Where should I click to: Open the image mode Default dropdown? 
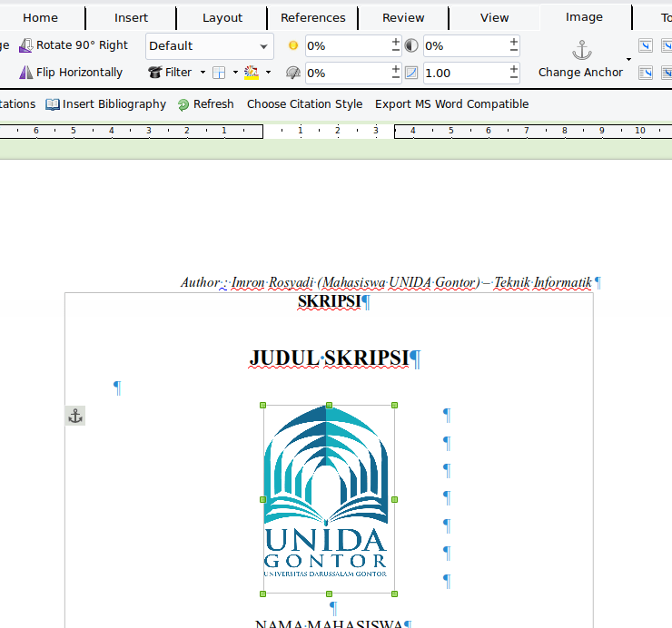pos(210,46)
